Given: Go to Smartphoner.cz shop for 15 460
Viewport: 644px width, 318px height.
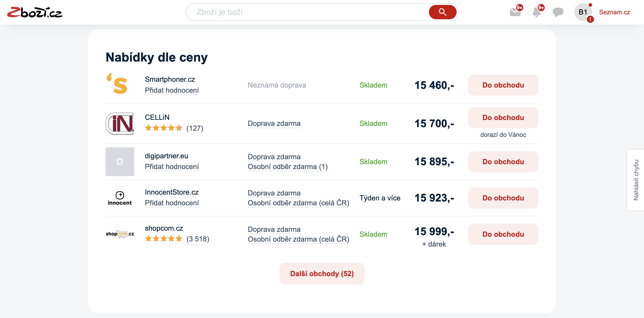Looking at the screenshot, I should pos(503,85).
